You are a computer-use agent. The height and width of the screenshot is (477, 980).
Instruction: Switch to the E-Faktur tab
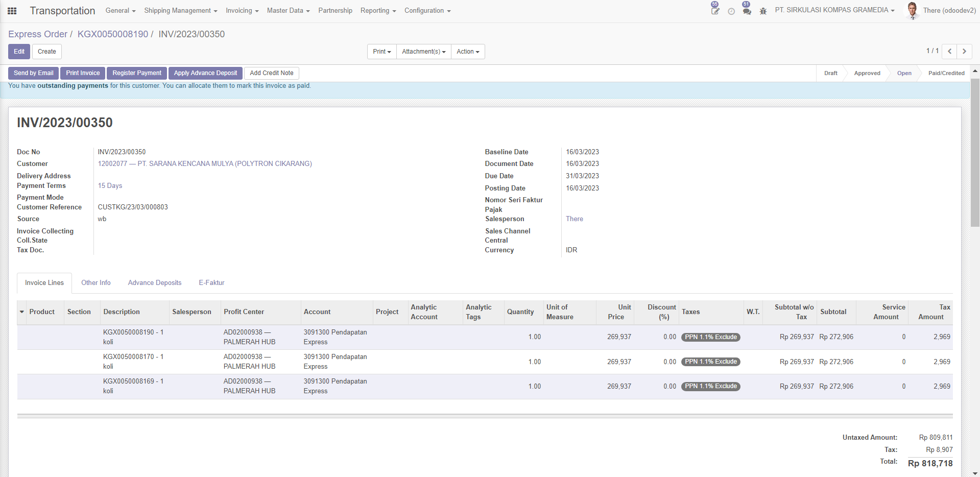211,283
